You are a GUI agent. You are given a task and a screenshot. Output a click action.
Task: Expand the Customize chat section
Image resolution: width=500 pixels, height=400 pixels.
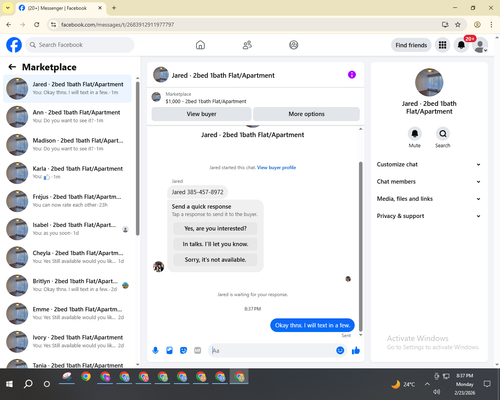click(429, 164)
